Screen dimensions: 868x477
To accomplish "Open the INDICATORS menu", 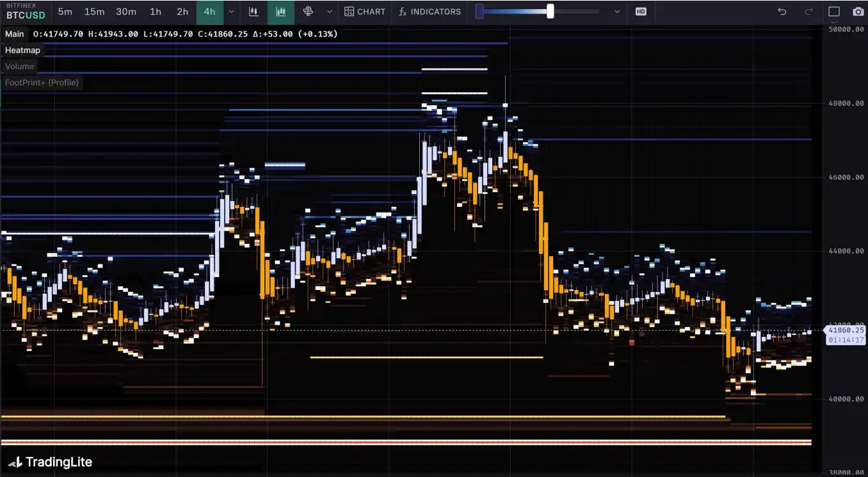I will click(x=429, y=12).
